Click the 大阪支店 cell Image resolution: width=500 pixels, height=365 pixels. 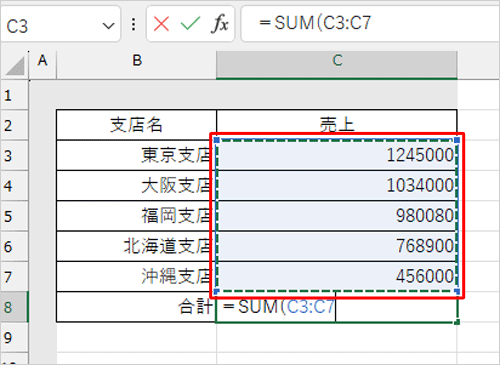pyautogui.click(x=137, y=186)
